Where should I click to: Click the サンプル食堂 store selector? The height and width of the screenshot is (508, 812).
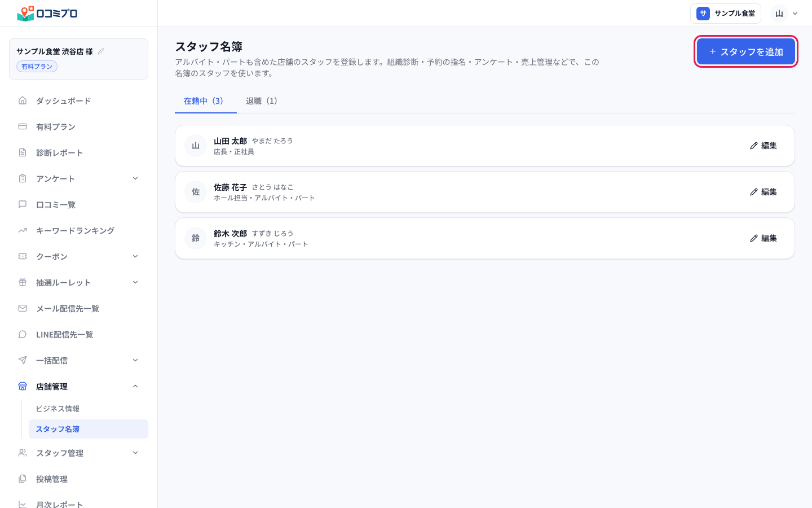click(x=726, y=14)
